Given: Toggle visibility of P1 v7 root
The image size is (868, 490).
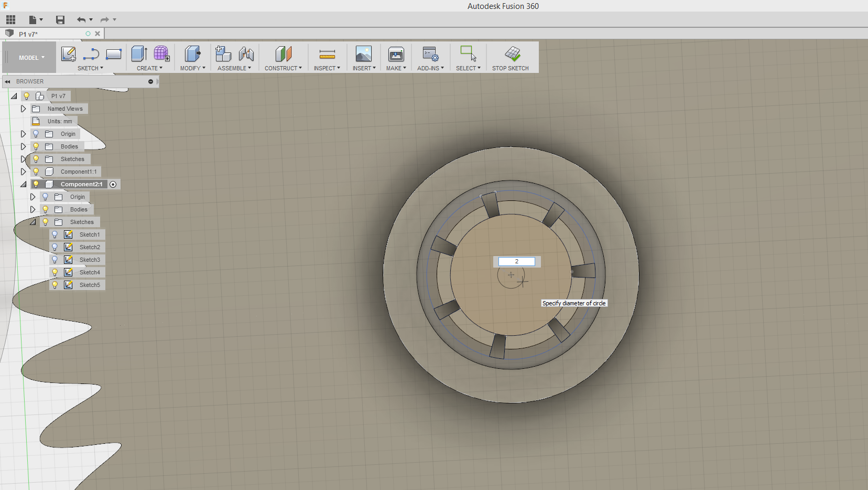Looking at the screenshot, I should tap(26, 96).
